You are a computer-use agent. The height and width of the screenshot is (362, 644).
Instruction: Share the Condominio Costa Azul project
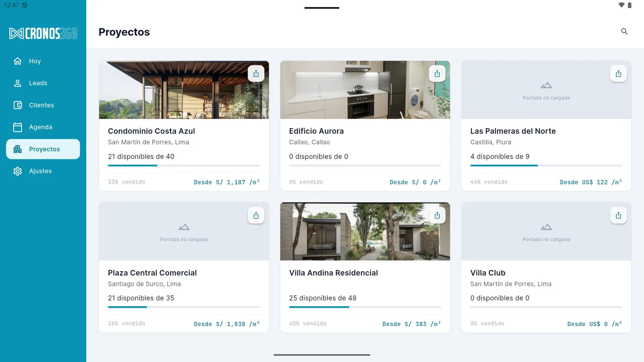click(x=256, y=74)
